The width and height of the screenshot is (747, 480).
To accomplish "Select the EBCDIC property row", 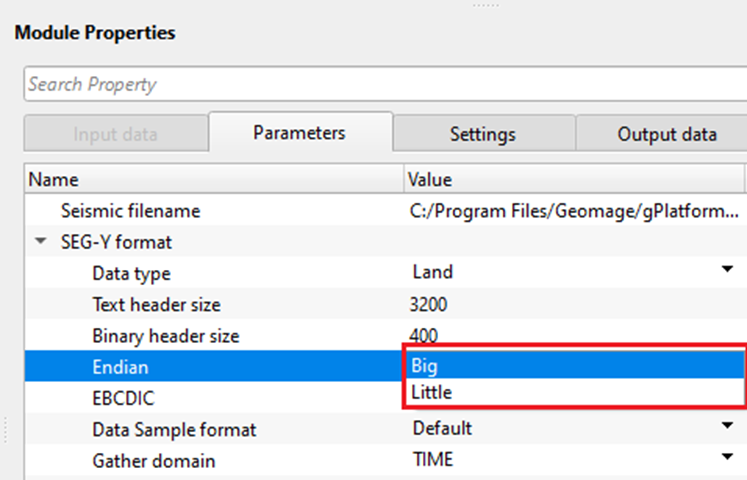I will pyautogui.click(x=123, y=397).
